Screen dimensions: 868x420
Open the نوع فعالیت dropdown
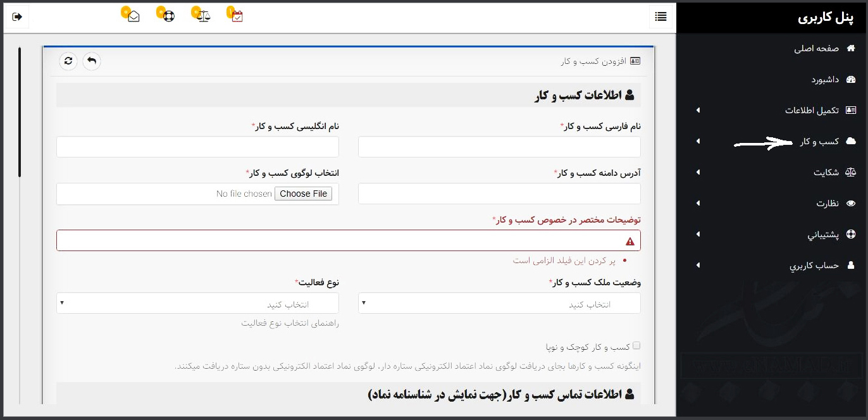click(197, 303)
